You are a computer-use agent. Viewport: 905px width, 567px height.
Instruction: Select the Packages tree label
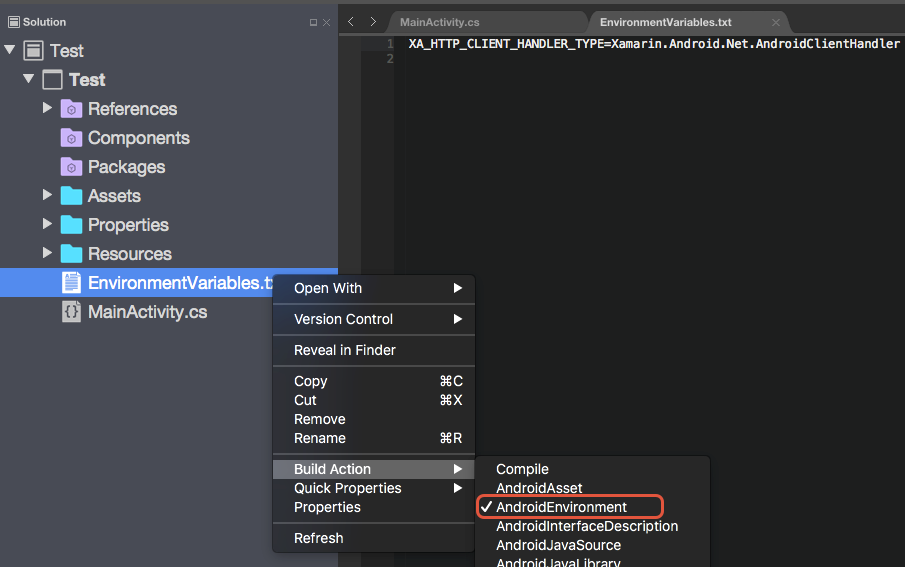pos(126,167)
